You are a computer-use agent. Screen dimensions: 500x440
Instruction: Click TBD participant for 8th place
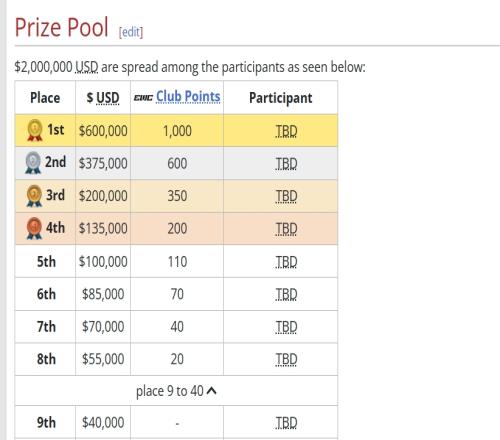point(286,359)
